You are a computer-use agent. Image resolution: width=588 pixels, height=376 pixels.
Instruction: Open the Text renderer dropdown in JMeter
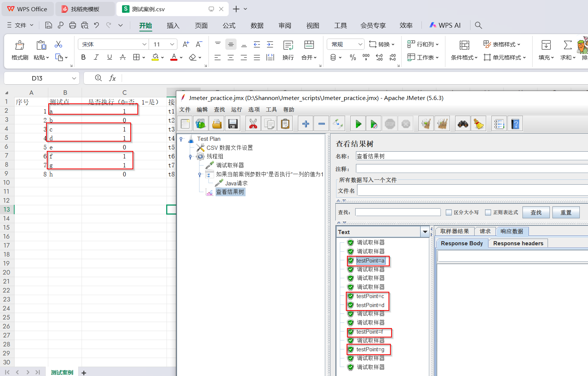(425, 232)
